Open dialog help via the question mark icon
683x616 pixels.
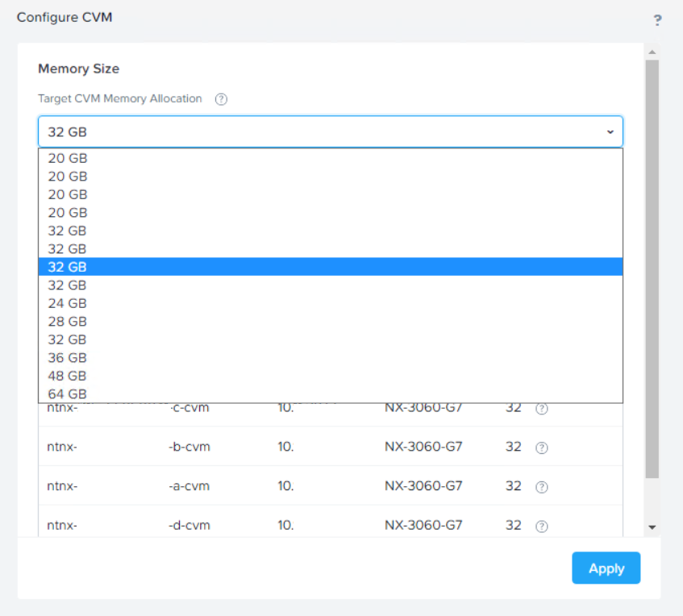(x=657, y=20)
